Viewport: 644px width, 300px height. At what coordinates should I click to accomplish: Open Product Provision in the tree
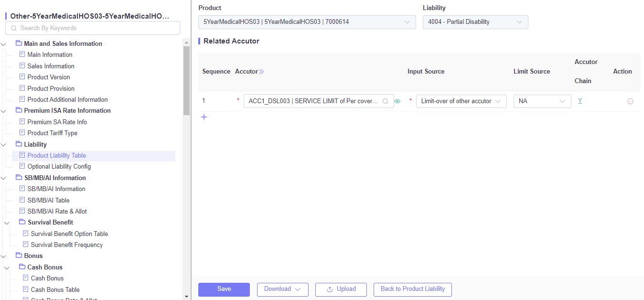(x=51, y=88)
